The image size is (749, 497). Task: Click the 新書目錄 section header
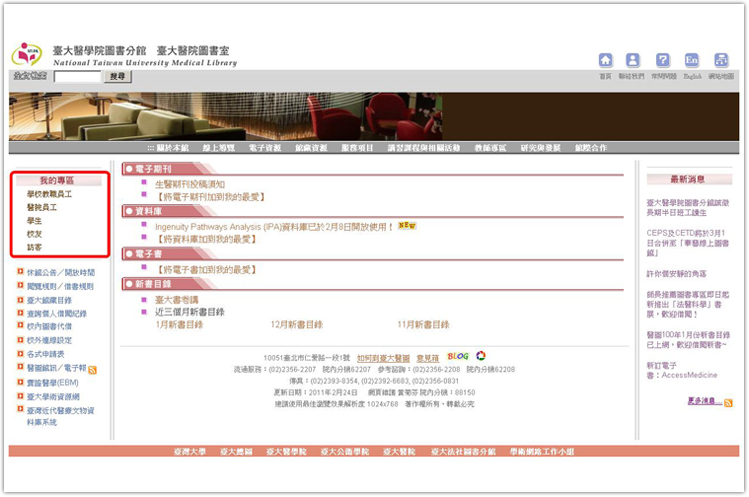coord(153,284)
